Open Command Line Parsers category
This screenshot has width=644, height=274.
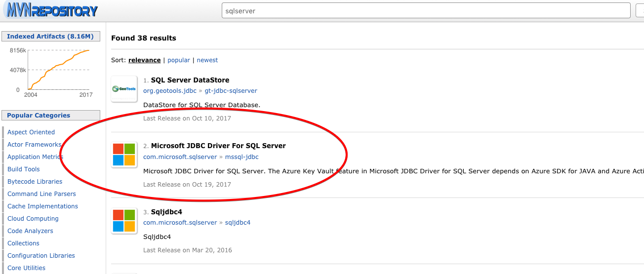(41, 194)
